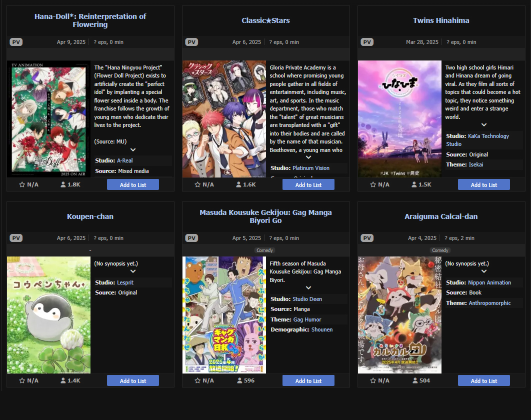The height and width of the screenshot is (420, 531).
Task: Select the Gag Humor theme link
Action: 307,319
